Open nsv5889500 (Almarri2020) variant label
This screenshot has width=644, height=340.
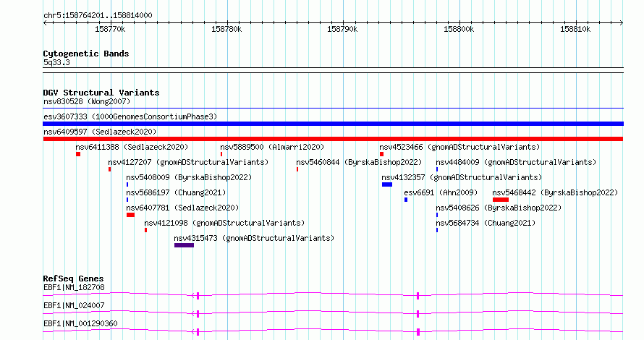point(272,147)
